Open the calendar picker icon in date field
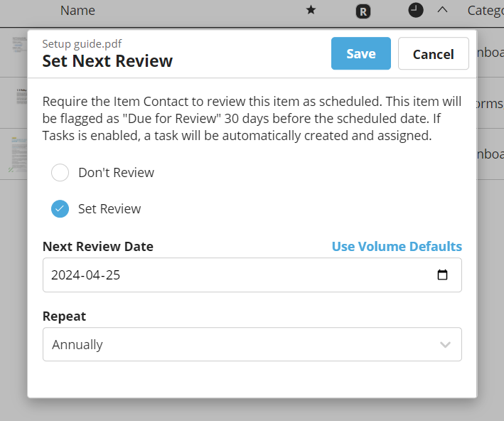The image size is (504, 421). click(442, 275)
